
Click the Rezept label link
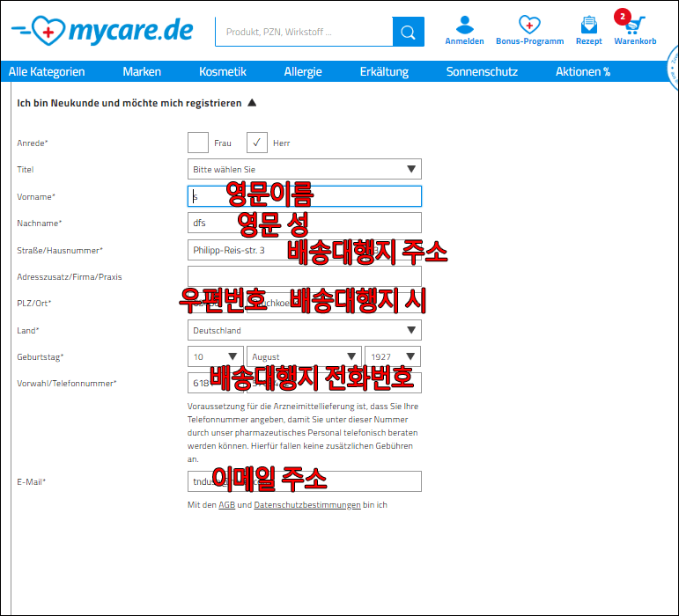coord(588,41)
